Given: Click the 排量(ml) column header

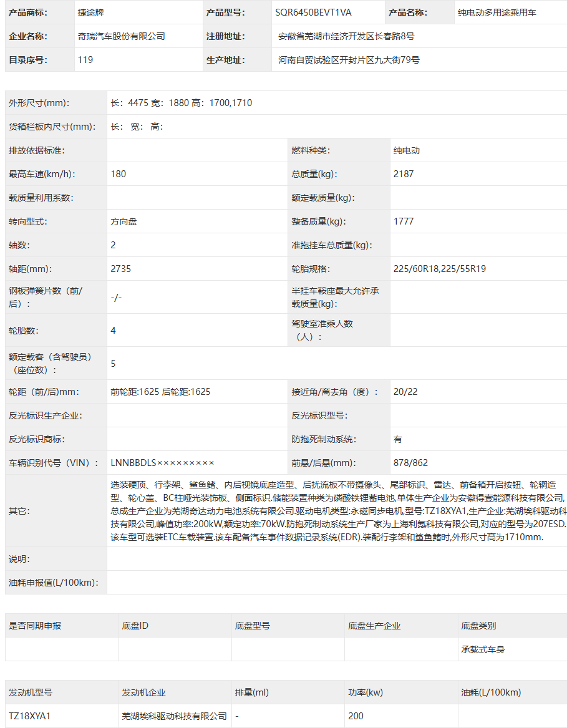Looking at the screenshot, I should (252, 692).
